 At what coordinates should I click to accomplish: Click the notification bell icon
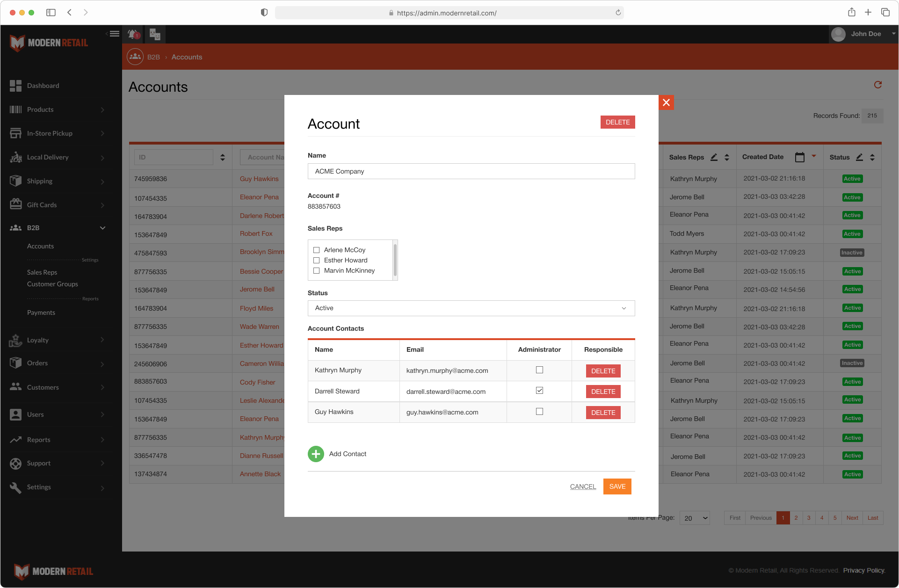point(133,34)
